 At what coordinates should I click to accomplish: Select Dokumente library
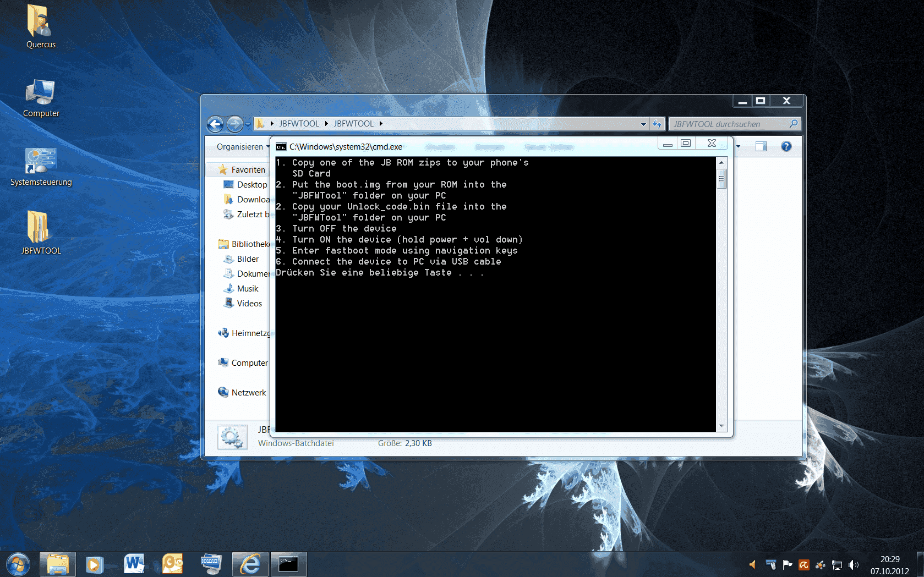(247, 273)
